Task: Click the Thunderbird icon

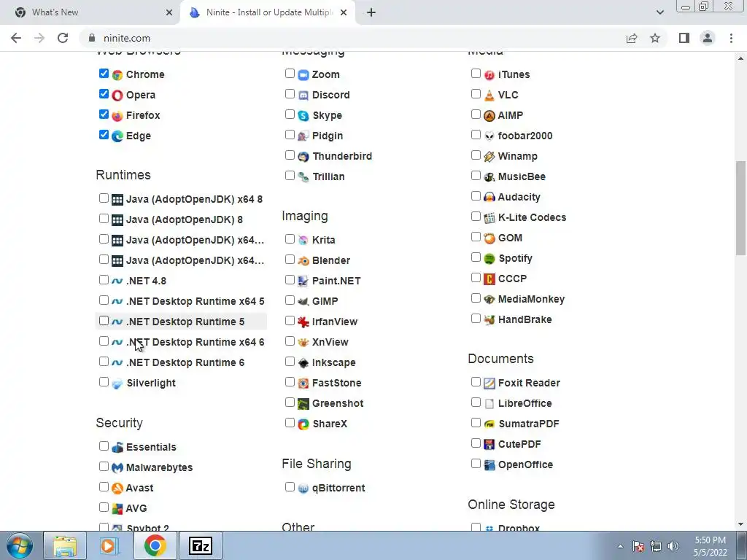Action: coord(303,157)
